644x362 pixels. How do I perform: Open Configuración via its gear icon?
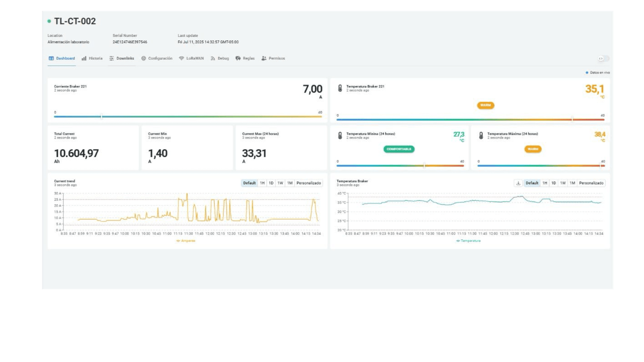click(144, 58)
